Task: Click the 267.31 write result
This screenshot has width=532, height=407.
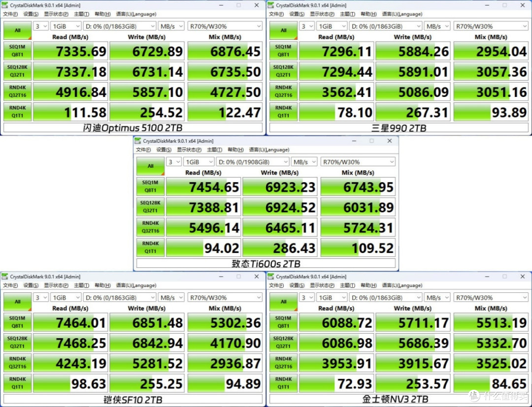Action: tap(413, 112)
